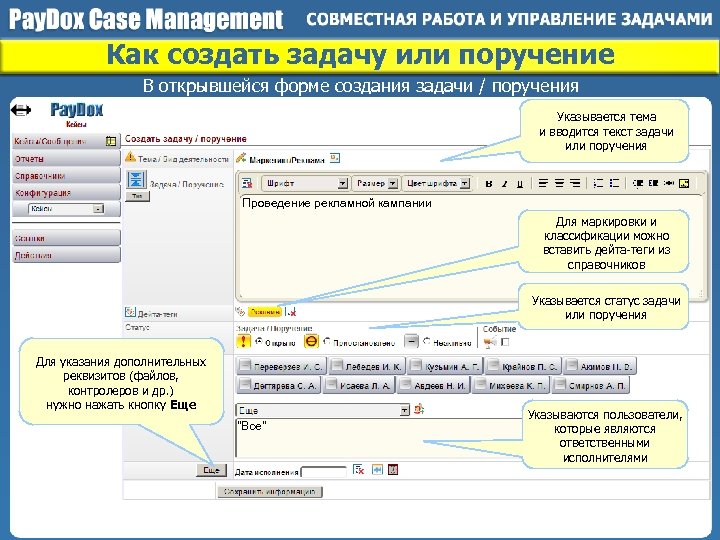Increase indent with the indent icon

point(653,183)
